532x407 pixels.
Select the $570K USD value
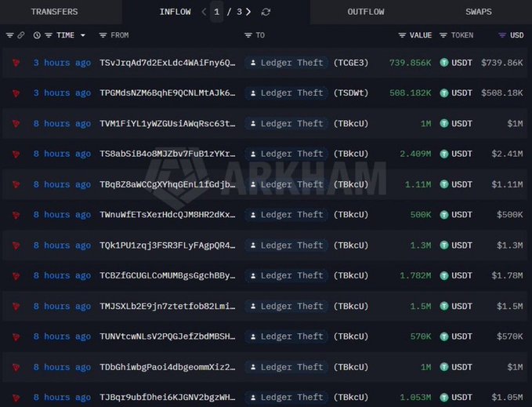pyautogui.click(x=509, y=336)
